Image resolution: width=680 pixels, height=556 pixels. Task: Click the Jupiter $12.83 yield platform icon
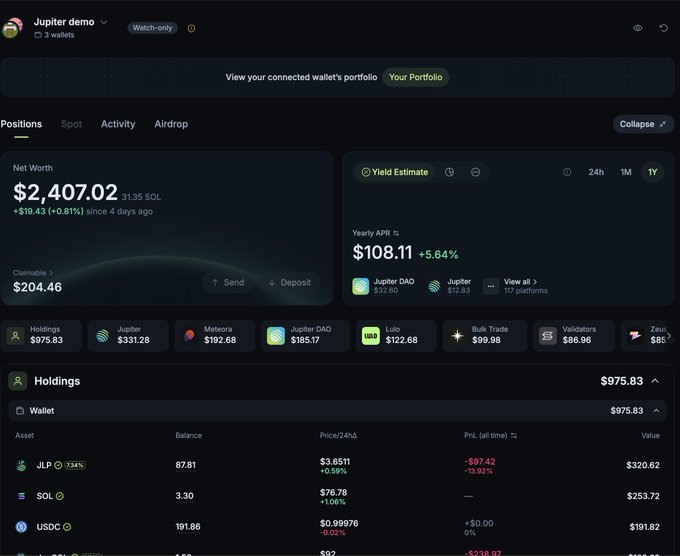[x=434, y=286]
